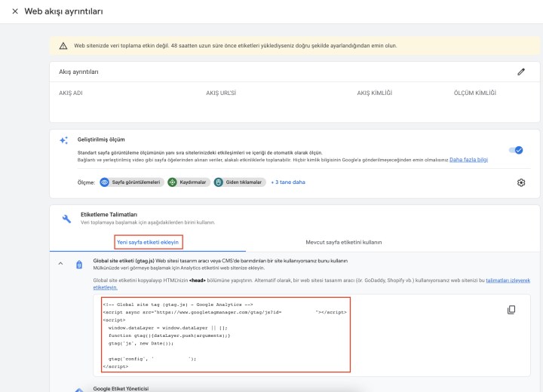Follow the talimatları izleyerek etiketleyin link
Screen dimensions: 543x392
coord(508,280)
